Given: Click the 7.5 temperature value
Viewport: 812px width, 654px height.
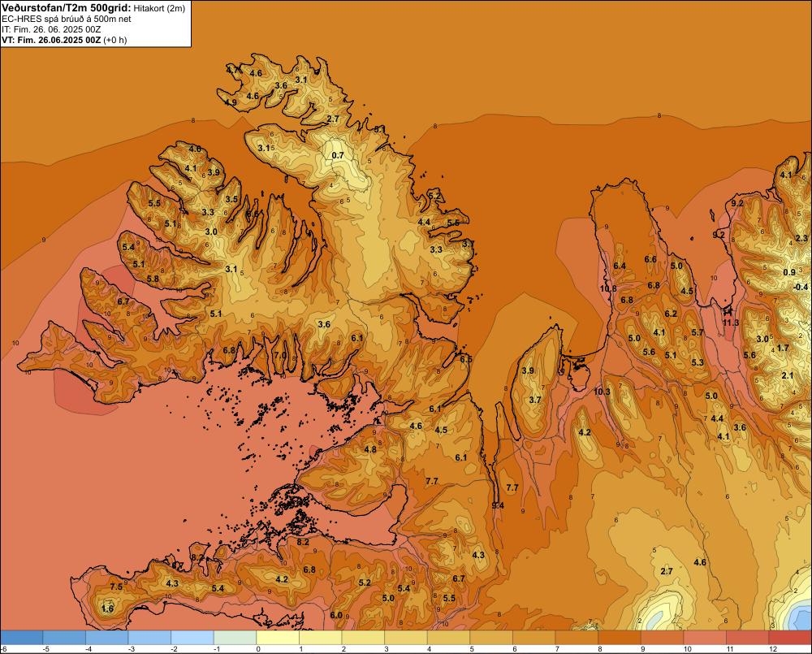Looking at the screenshot, I should (116, 587).
